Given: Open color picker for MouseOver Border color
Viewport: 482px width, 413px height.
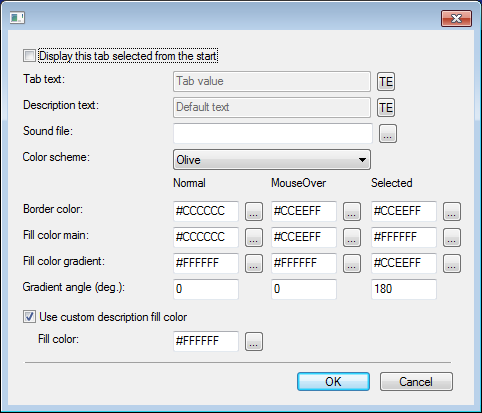Looking at the screenshot, I should point(352,211).
